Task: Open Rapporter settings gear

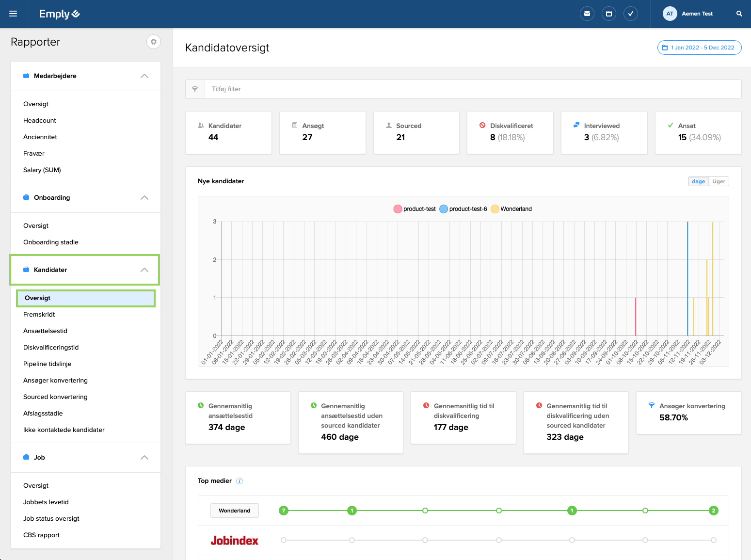Action: (154, 42)
